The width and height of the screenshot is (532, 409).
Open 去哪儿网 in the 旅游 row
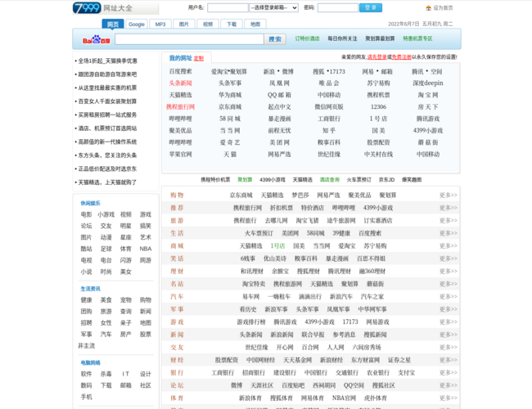tap(276, 220)
